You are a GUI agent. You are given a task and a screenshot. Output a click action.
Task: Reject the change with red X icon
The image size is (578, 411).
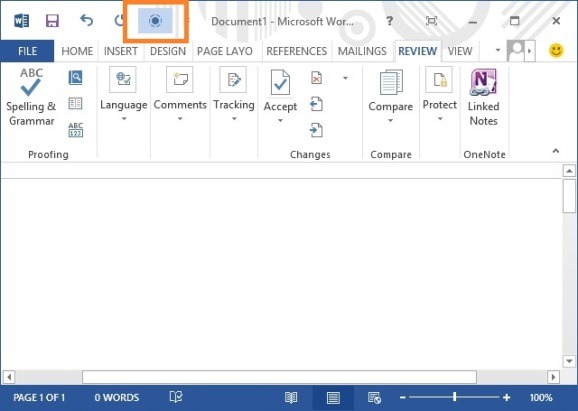[316, 78]
